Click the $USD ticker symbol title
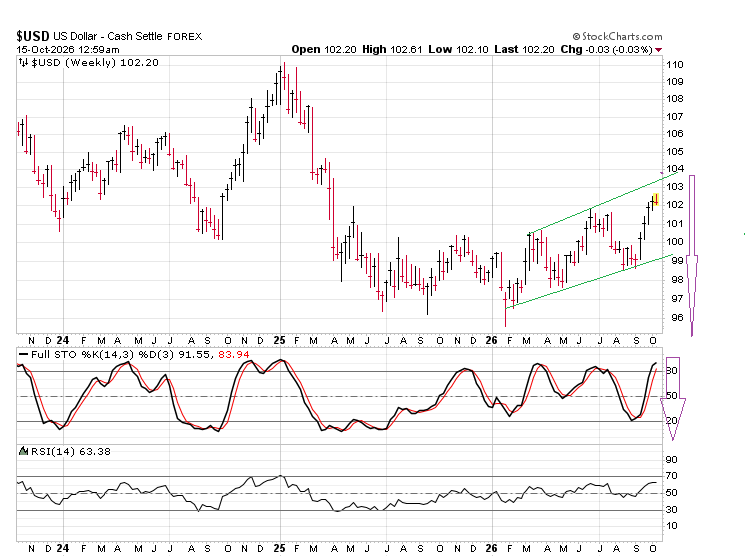Image resolution: width=749 pixels, height=557 pixels. click(32, 36)
